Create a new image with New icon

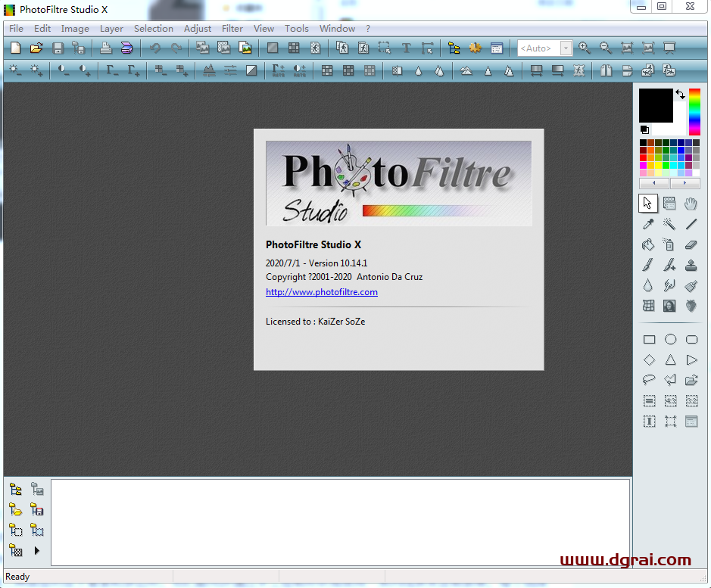15,48
